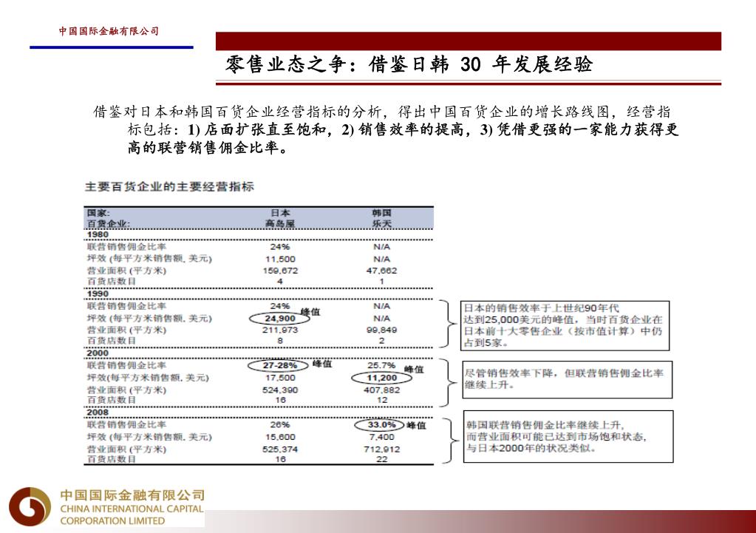
Task: Click the 坪效 row label under 2000
Action: coord(148,378)
